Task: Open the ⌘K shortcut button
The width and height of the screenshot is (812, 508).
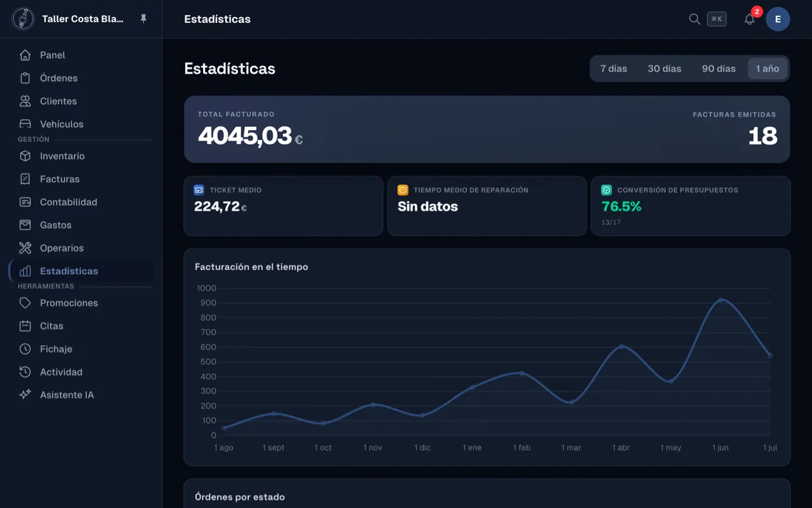Action: (x=717, y=19)
